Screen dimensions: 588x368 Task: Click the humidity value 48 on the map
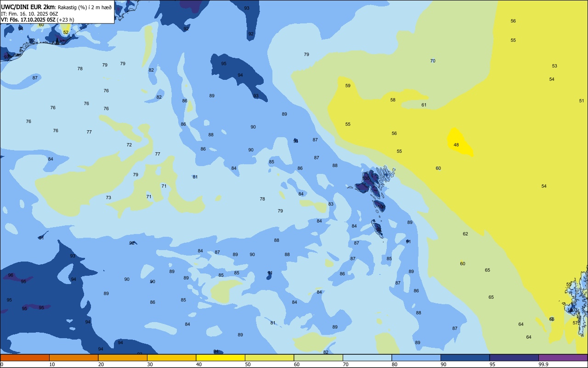pos(456,145)
